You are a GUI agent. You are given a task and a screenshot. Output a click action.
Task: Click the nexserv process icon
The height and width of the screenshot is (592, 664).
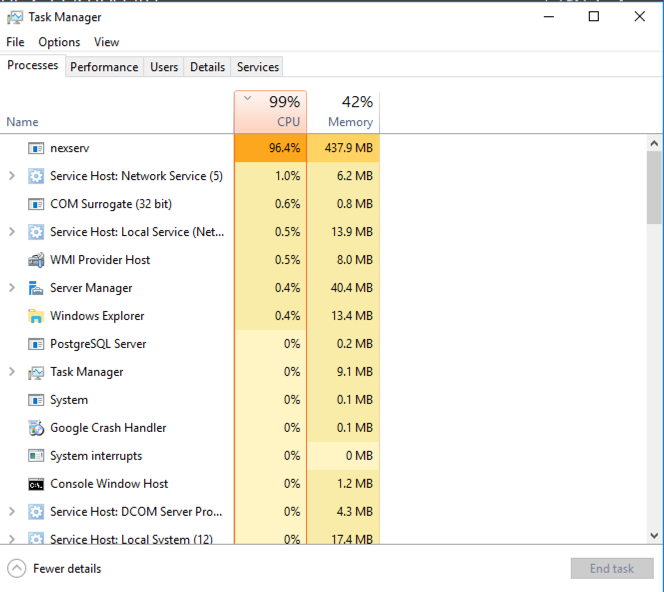[x=36, y=148]
